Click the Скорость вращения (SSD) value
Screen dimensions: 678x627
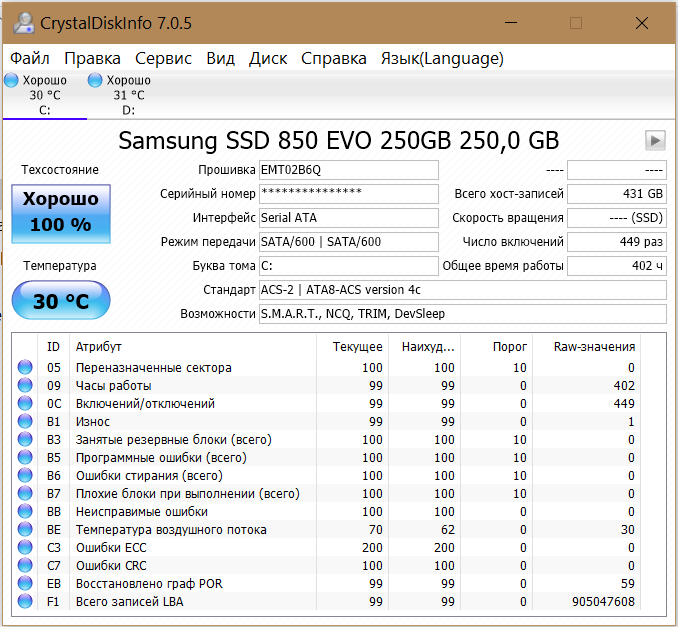617,218
